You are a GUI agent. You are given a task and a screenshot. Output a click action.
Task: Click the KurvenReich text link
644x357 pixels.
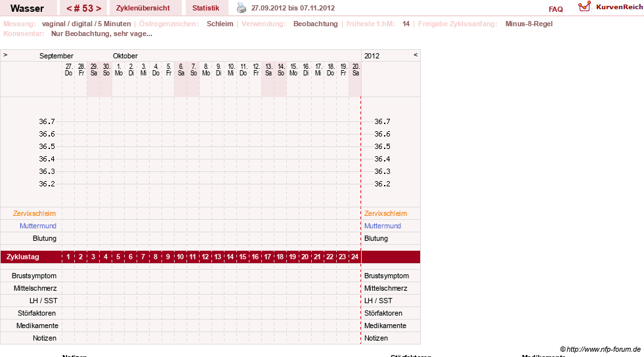[x=619, y=7]
